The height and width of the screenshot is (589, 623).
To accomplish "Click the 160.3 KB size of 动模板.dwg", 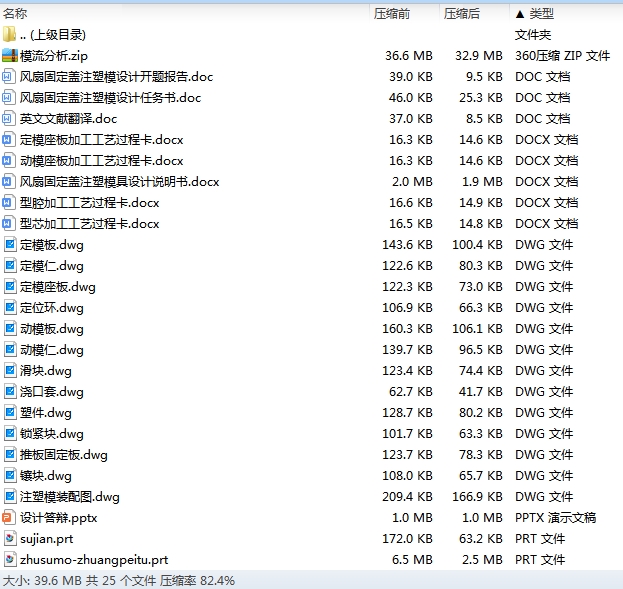I will pyautogui.click(x=407, y=329).
